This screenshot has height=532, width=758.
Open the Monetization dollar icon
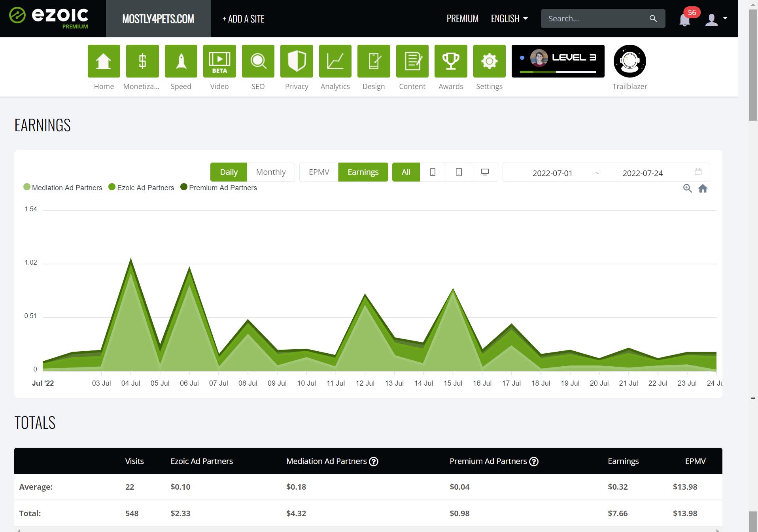[x=142, y=61]
